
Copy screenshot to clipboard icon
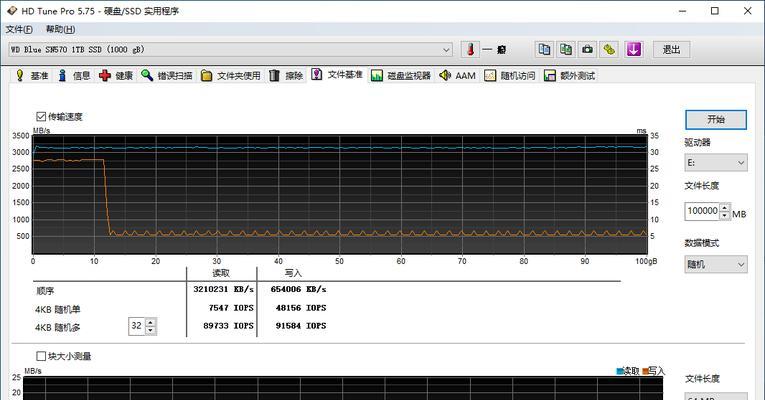[565, 49]
